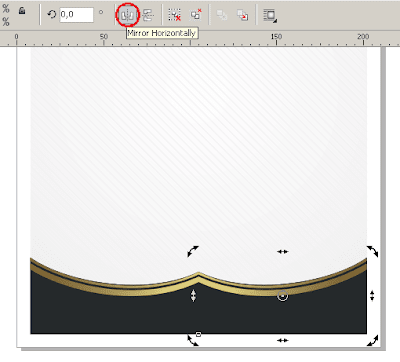Viewport: 400px width, 362px height.
Task: Click the bottom horizontal skew handle
Action: click(x=282, y=340)
